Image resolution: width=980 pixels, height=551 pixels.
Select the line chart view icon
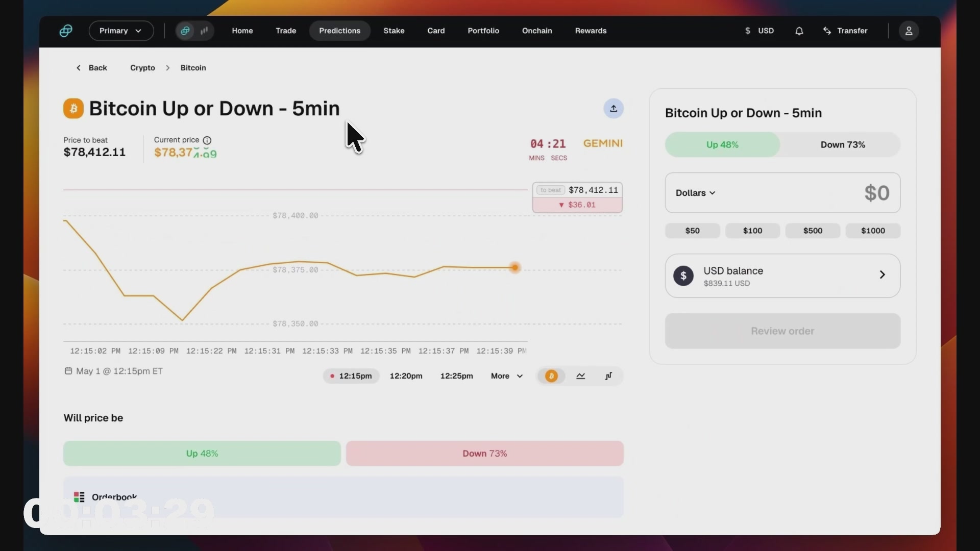tap(581, 377)
